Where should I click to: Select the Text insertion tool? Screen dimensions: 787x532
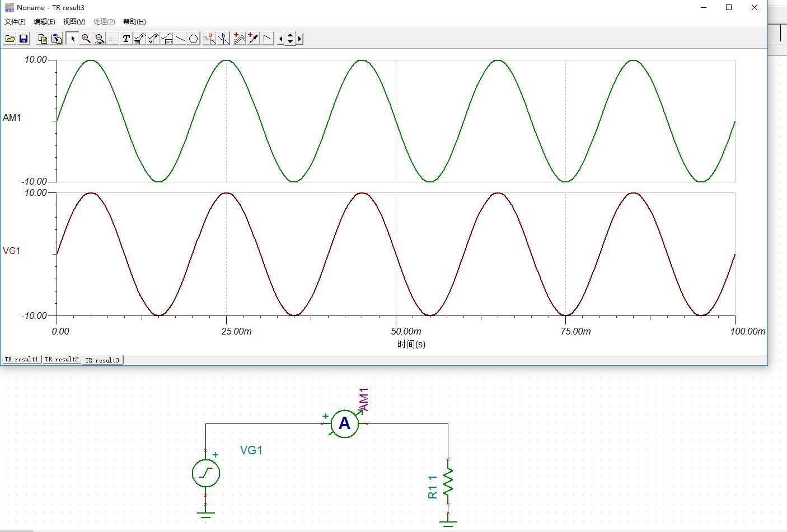coord(126,39)
